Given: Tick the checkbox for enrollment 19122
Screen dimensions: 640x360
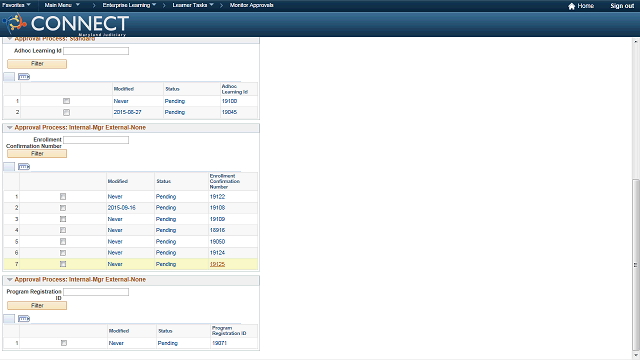Looking at the screenshot, I should point(63,197).
